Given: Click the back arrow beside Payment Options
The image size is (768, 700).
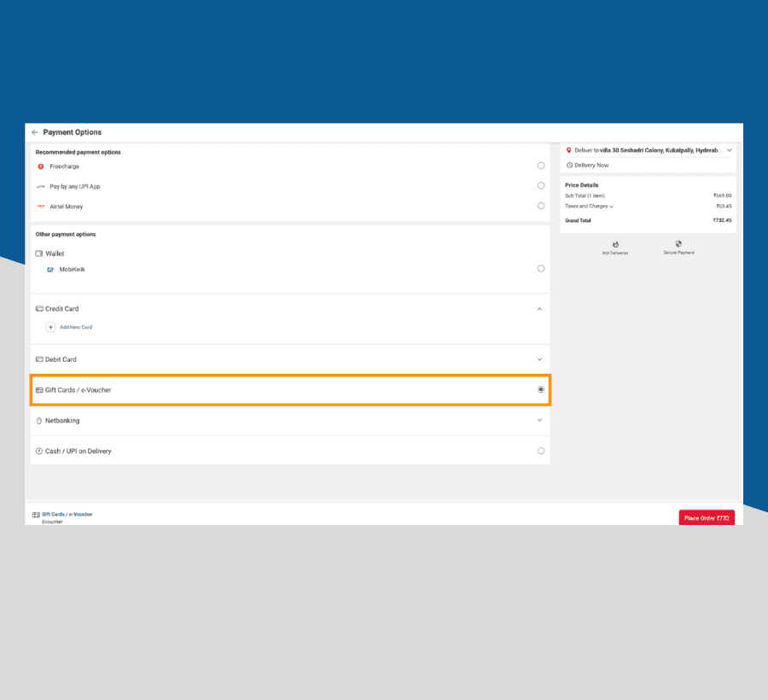Looking at the screenshot, I should click(x=35, y=132).
